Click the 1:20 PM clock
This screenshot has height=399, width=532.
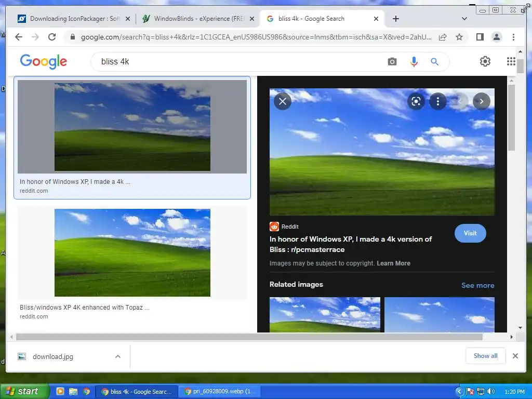tap(514, 392)
